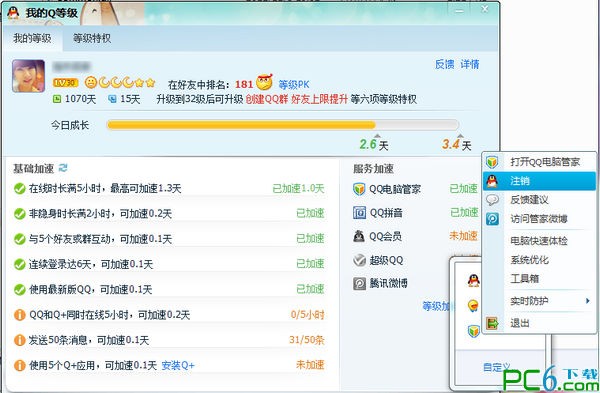Select 注销 in context menu

coord(540,181)
